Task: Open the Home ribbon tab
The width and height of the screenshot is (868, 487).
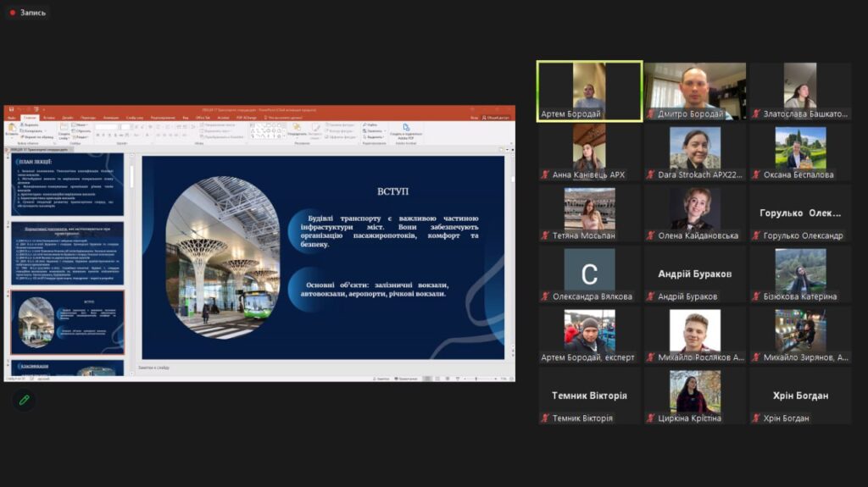Action: pos(31,117)
